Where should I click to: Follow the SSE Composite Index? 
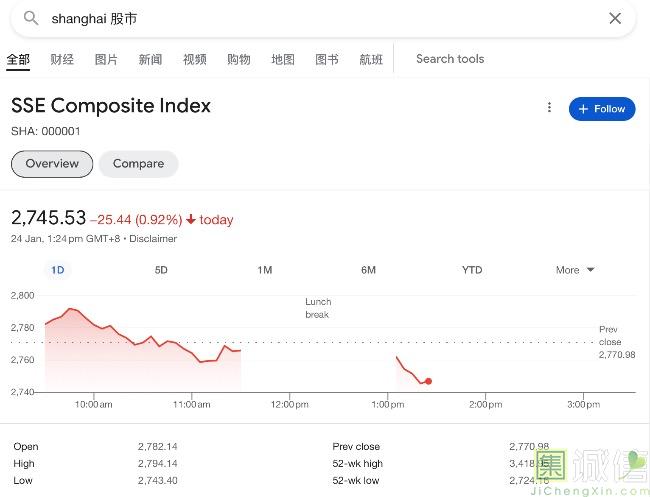[601, 109]
